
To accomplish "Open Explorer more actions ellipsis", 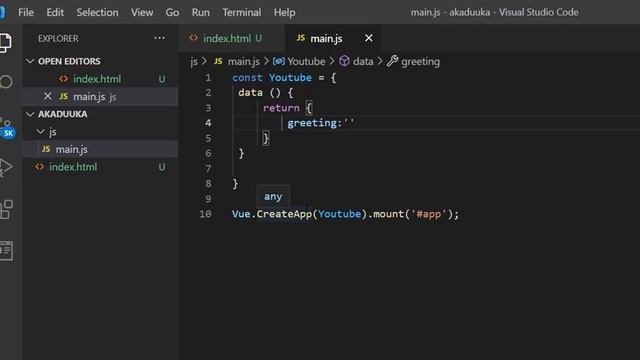I will [159, 38].
